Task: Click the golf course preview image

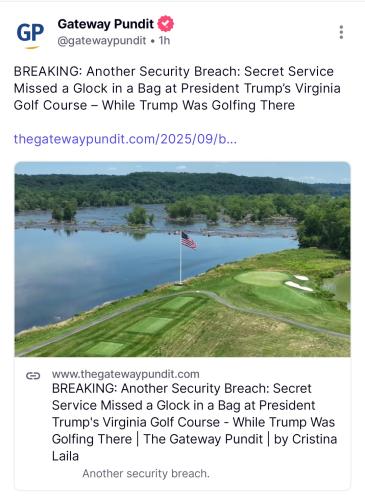Action: [x=182, y=259]
